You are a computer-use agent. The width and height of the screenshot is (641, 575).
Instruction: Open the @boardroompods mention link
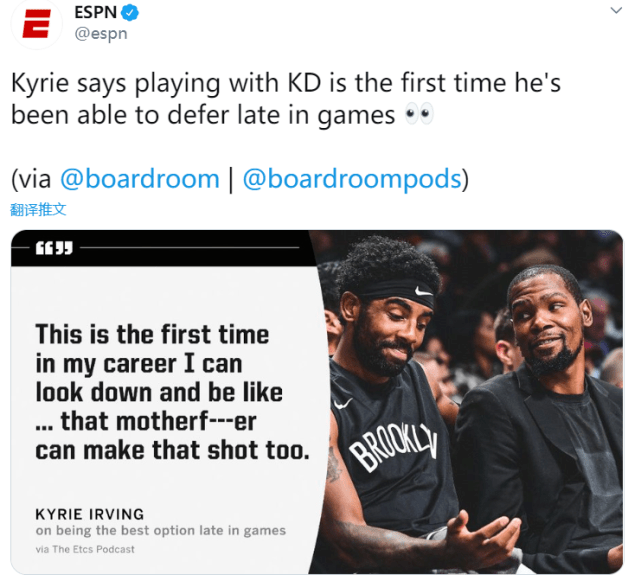pyautogui.click(x=352, y=179)
